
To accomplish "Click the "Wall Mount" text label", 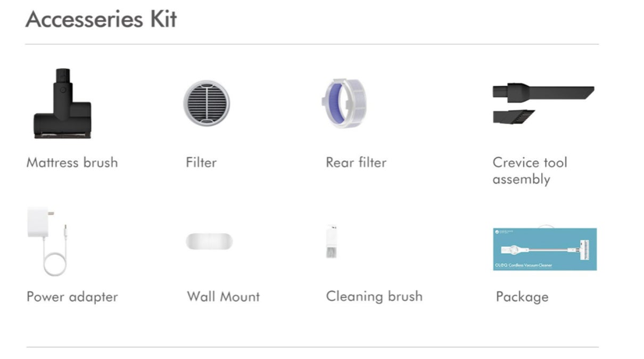I will [223, 297].
